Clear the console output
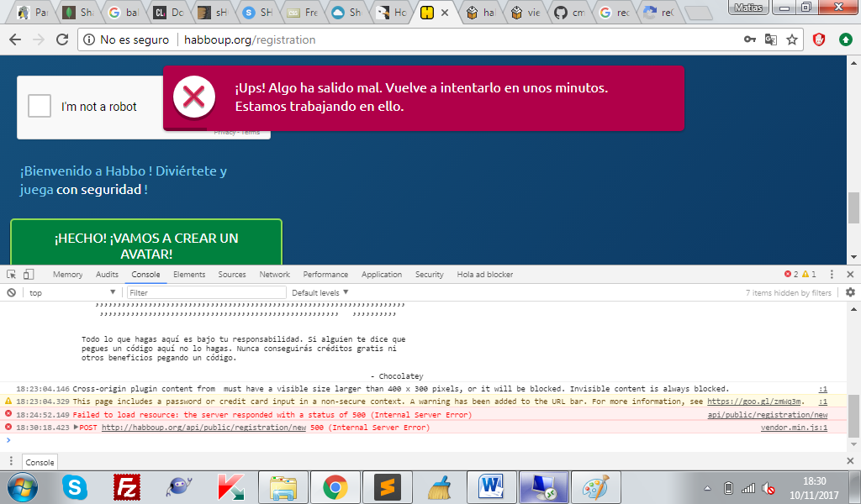This screenshot has width=861, height=504. (x=9, y=291)
